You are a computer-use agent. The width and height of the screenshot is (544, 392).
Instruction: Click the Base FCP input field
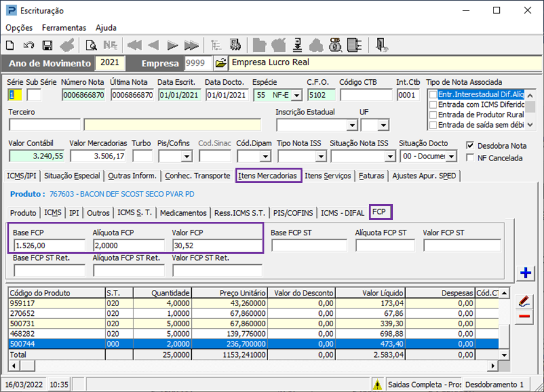[50, 246]
